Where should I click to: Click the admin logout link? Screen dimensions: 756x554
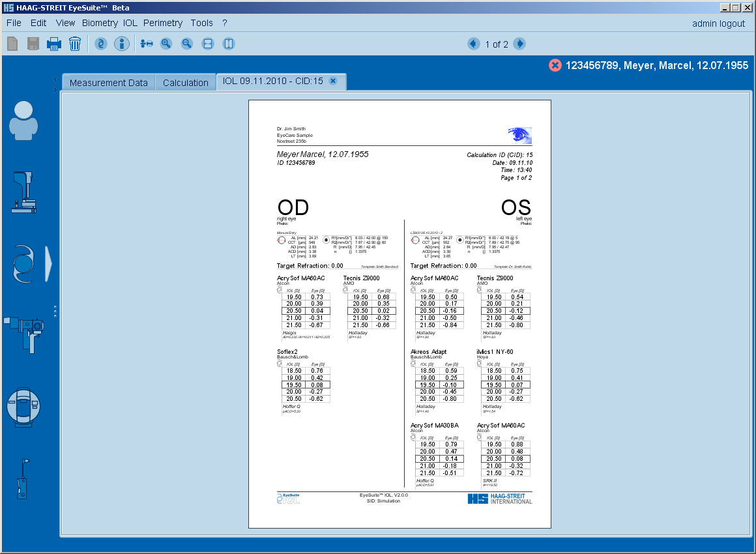[718, 23]
